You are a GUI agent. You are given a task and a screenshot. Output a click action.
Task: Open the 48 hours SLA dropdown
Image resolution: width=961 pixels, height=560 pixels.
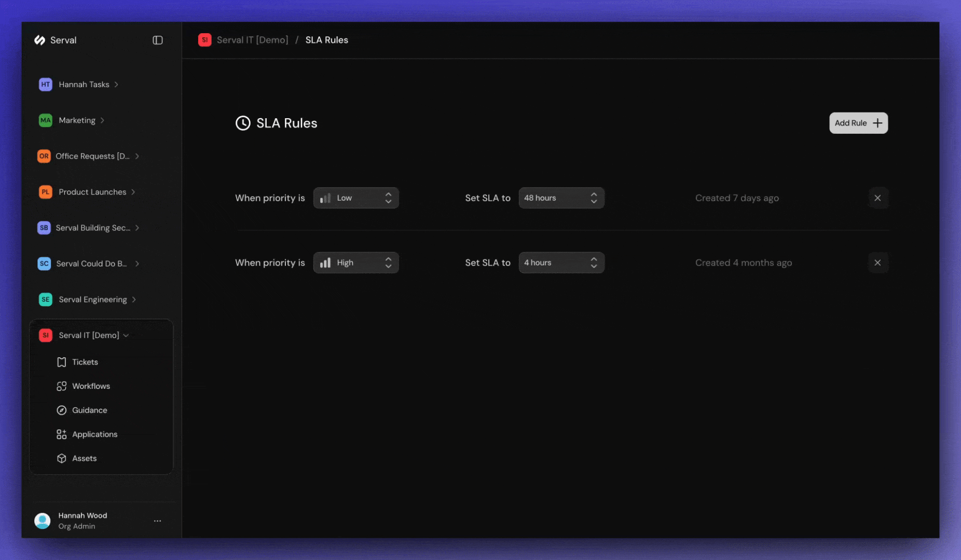click(x=561, y=198)
